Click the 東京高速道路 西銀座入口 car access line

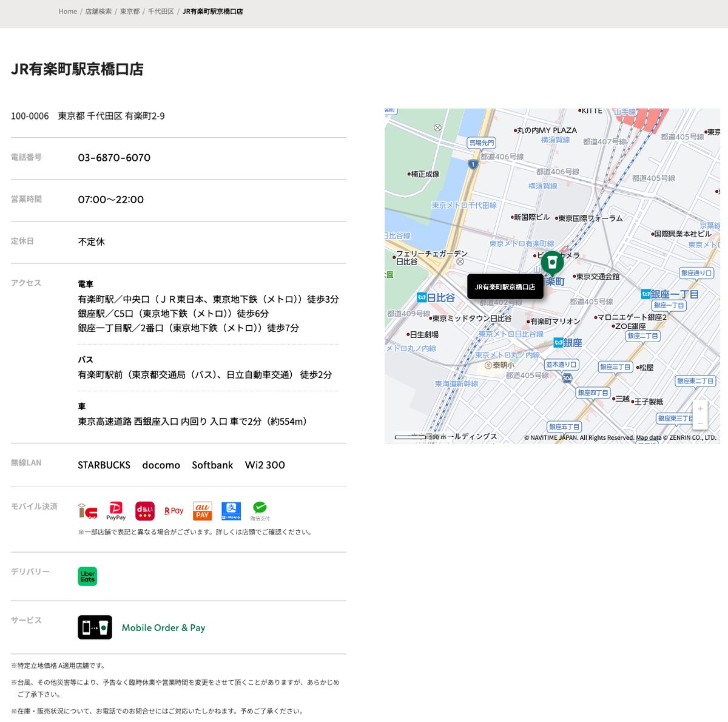pos(194,422)
